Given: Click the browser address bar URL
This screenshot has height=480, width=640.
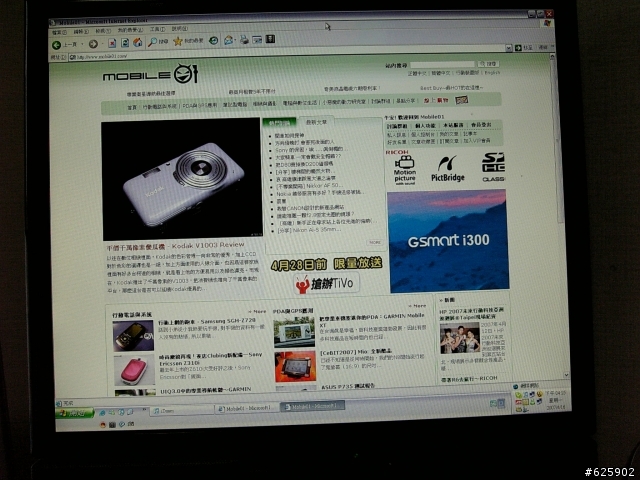Looking at the screenshot, I should click(102, 57).
